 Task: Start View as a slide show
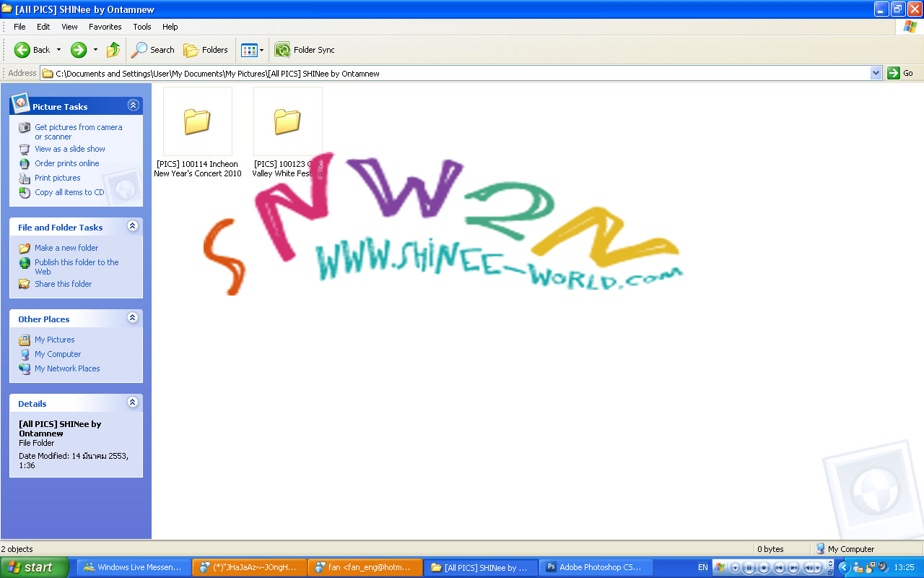click(x=70, y=149)
